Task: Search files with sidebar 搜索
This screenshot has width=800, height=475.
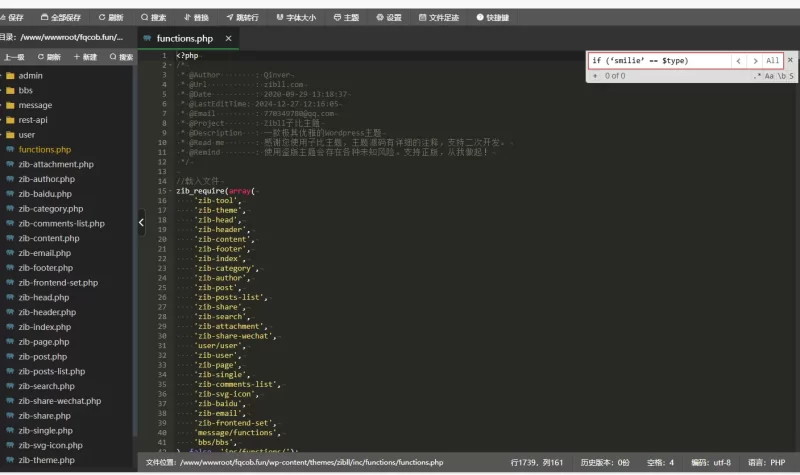Action: pos(121,57)
